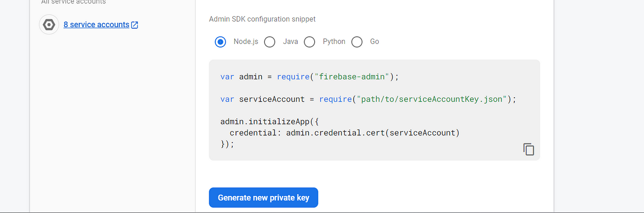Switch snippet to Python radio button
The height and width of the screenshot is (213, 644).
310,42
